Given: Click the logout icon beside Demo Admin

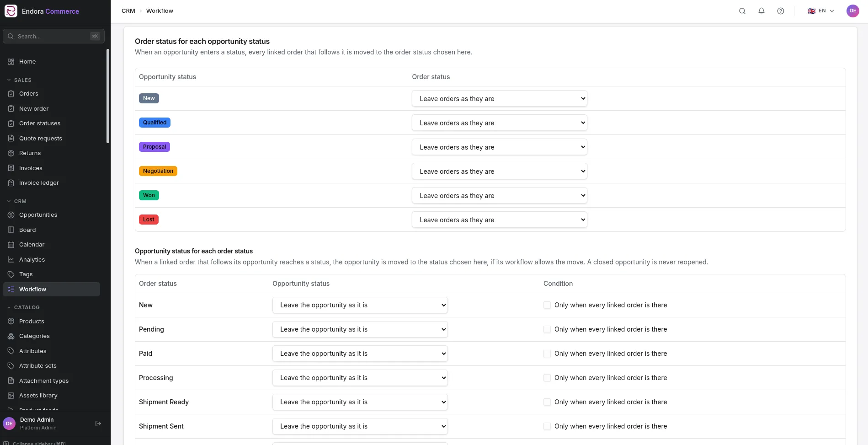Looking at the screenshot, I should [x=98, y=424].
